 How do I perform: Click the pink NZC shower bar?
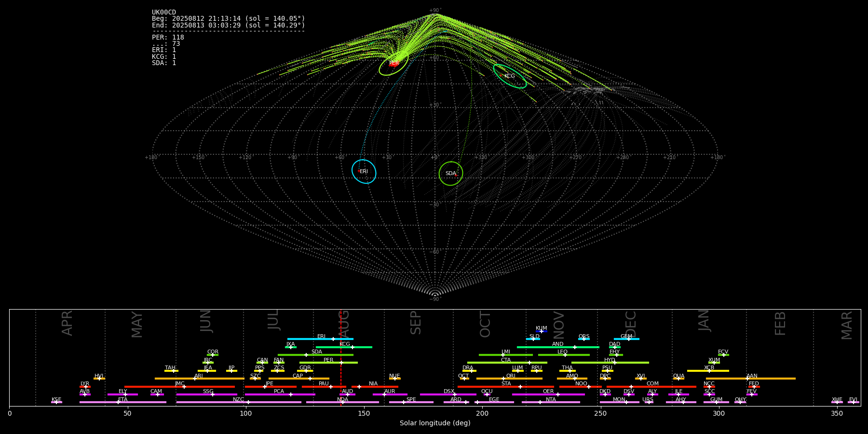(239, 402)
